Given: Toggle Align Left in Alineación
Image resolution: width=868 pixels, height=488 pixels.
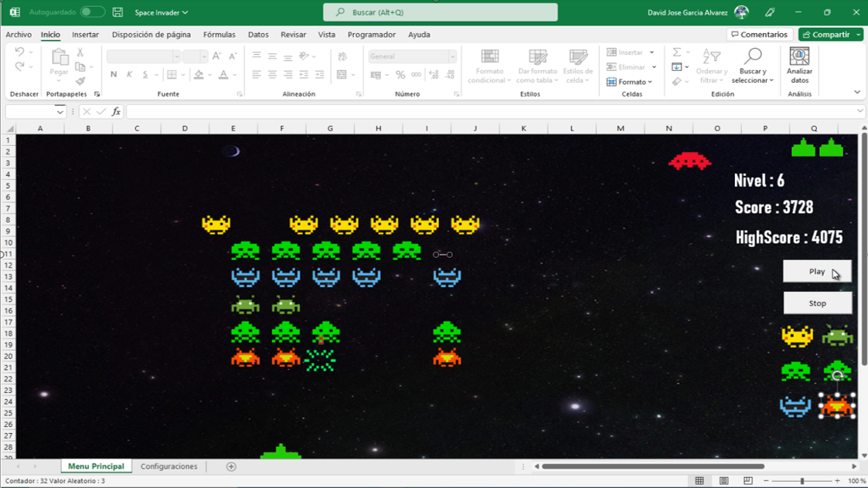Looking at the screenshot, I should 257,75.
